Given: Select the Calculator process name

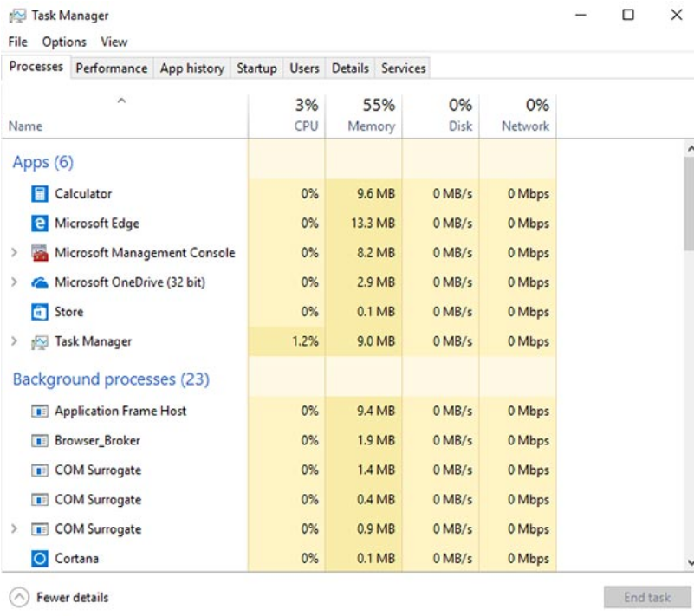Looking at the screenshot, I should click(83, 194).
